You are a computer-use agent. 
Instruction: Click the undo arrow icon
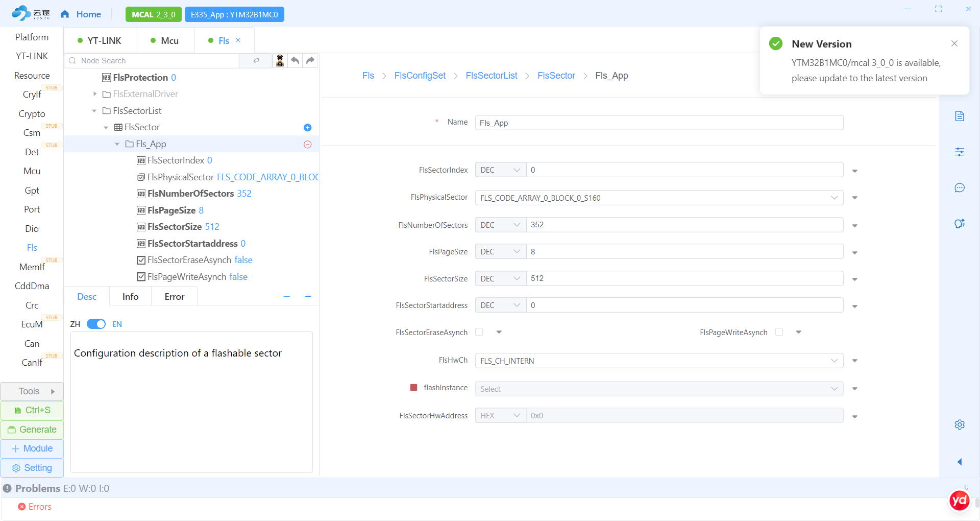tap(295, 61)
